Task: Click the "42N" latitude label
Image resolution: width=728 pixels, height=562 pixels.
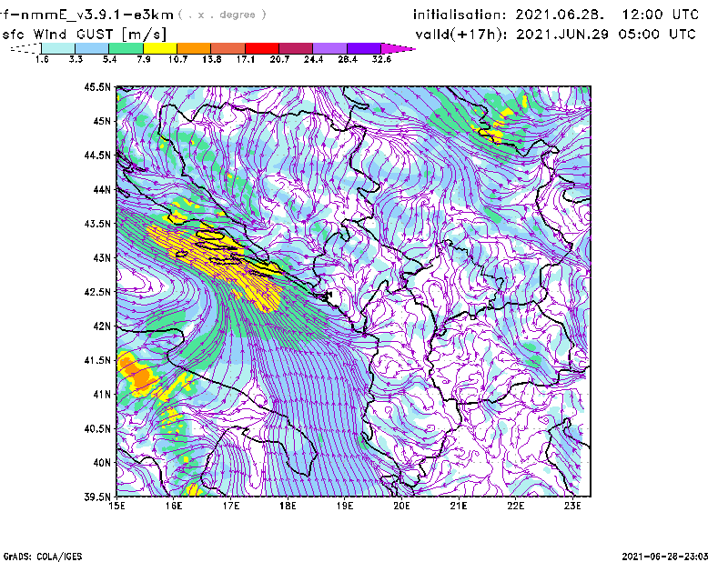Action: click(x=102, y=326)
